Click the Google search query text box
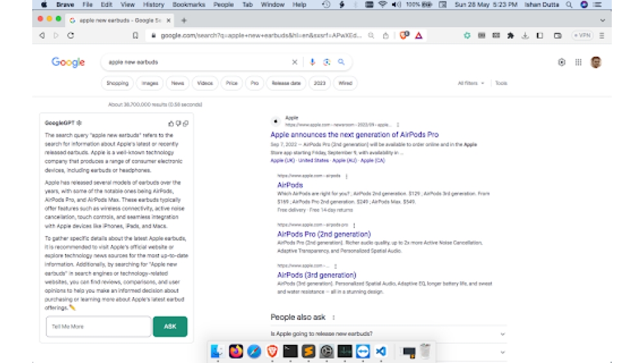Image resolution: width=644 pixels, height=363 pixels. pyautogui.click(x=197, y=62)
